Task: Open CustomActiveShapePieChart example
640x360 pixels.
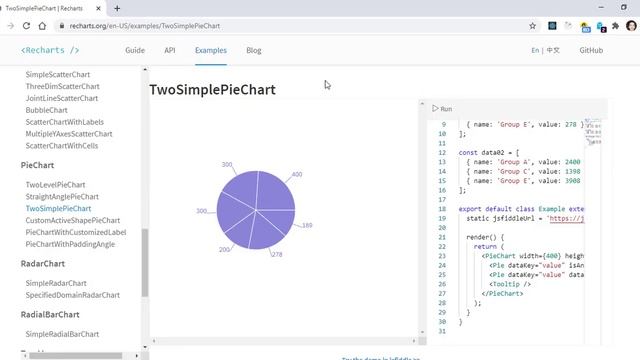Action: coord(73,220)
